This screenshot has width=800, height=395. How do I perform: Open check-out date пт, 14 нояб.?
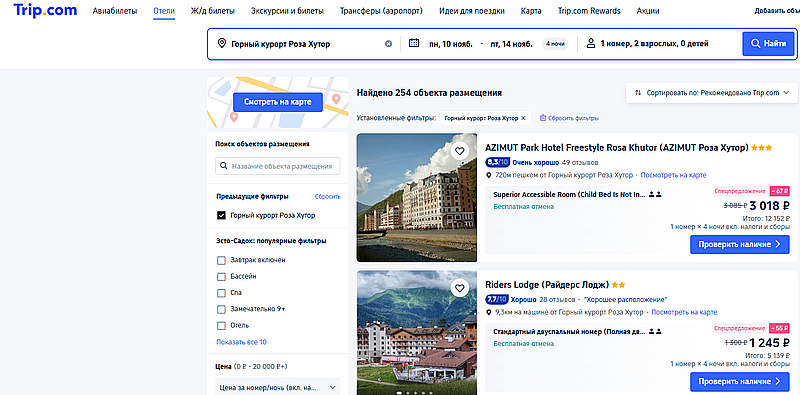click(511, 44)
